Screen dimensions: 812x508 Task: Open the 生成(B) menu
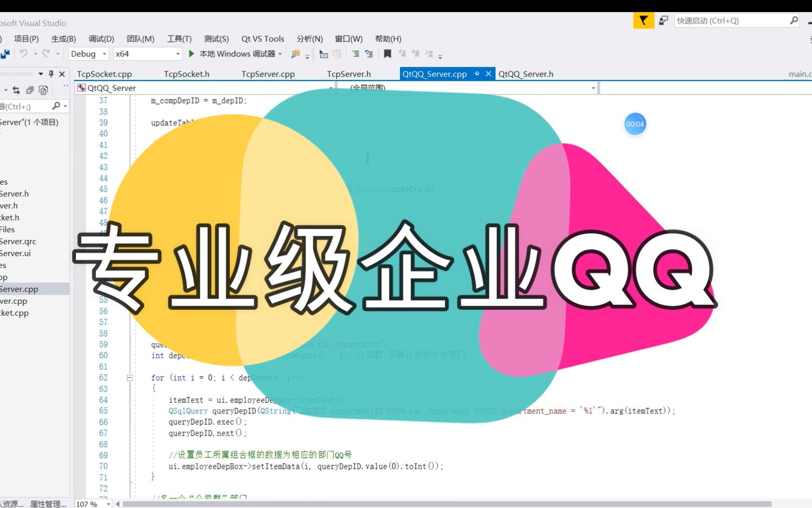tap(63, 39)
